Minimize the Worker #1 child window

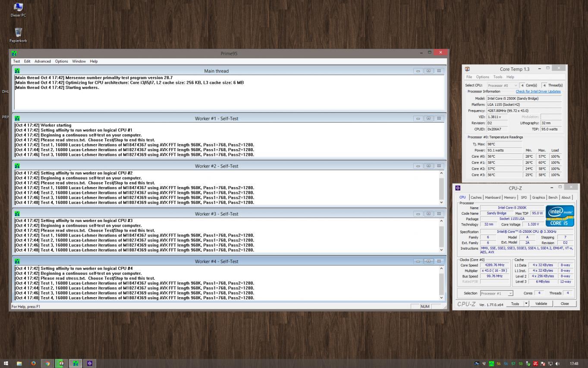pyautogui.click(x=418, y=118)
